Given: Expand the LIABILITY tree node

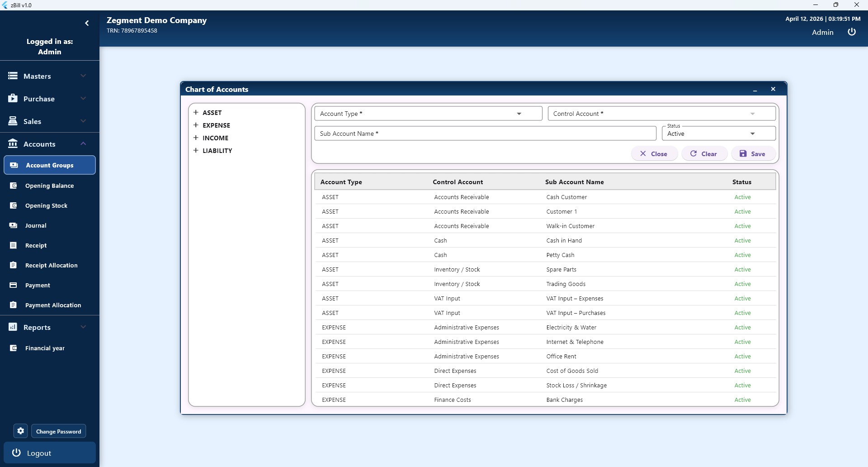Looking at the screenshot, I should (196, 151).
